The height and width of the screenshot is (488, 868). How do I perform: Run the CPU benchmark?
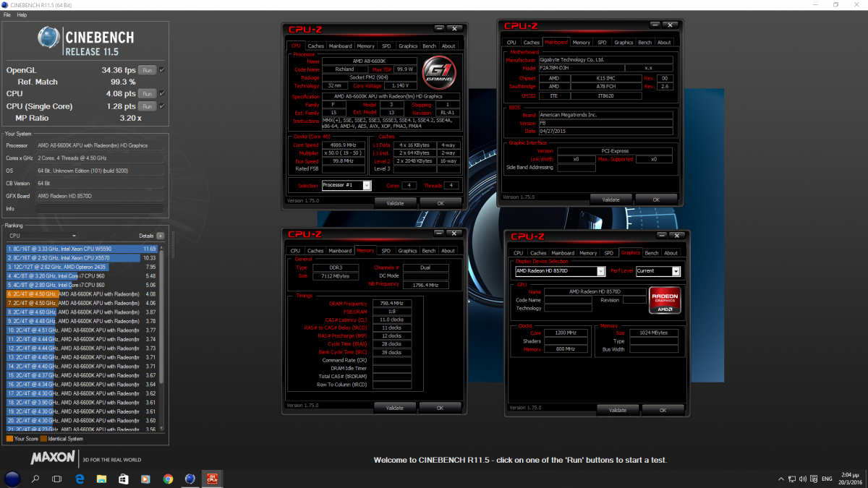[148, 93]
